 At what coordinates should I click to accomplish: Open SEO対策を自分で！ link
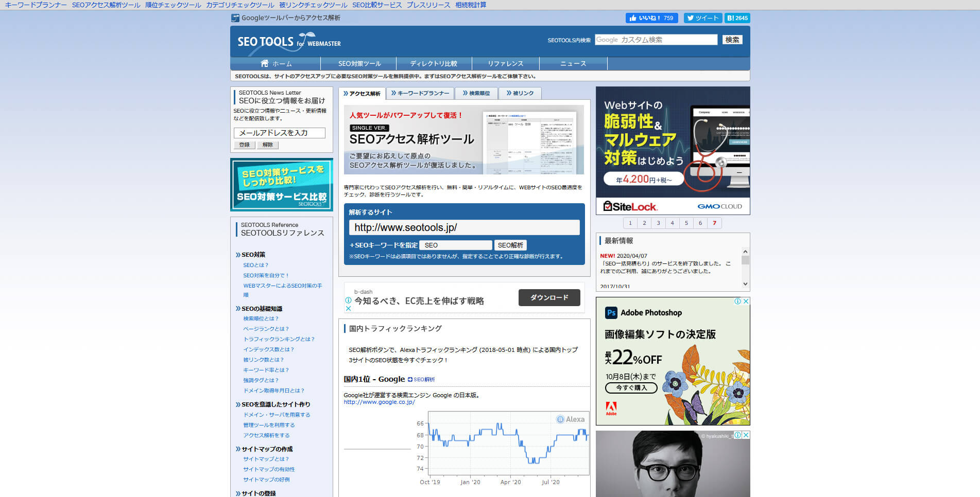pos(266,276)
